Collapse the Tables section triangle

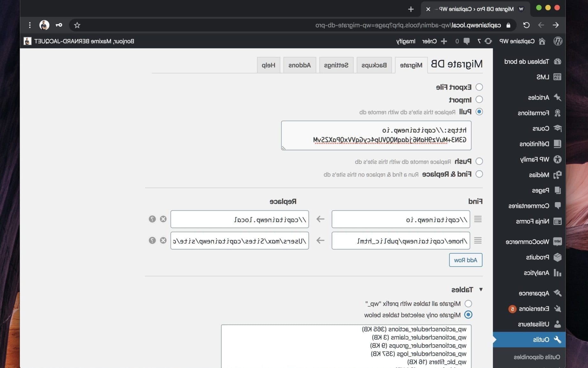pos(481,290)
